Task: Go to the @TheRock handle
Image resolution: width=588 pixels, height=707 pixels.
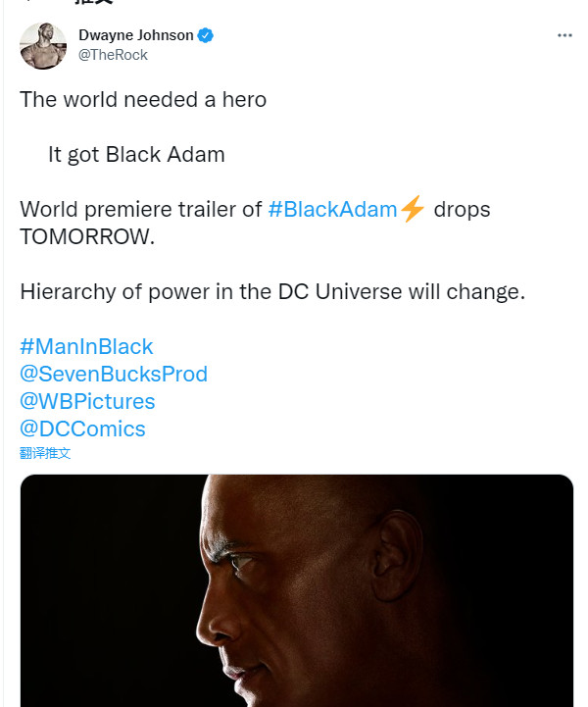Action: click(x=113, y=55)
